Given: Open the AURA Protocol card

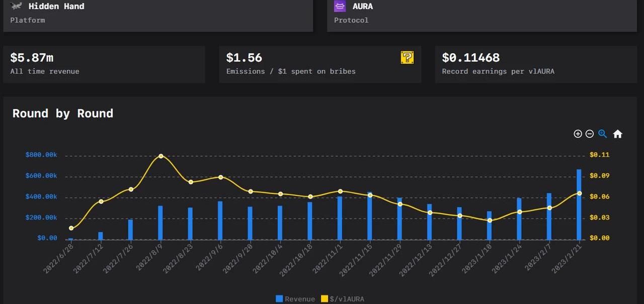Looking at the screenshot, I should tap(482, 14).
